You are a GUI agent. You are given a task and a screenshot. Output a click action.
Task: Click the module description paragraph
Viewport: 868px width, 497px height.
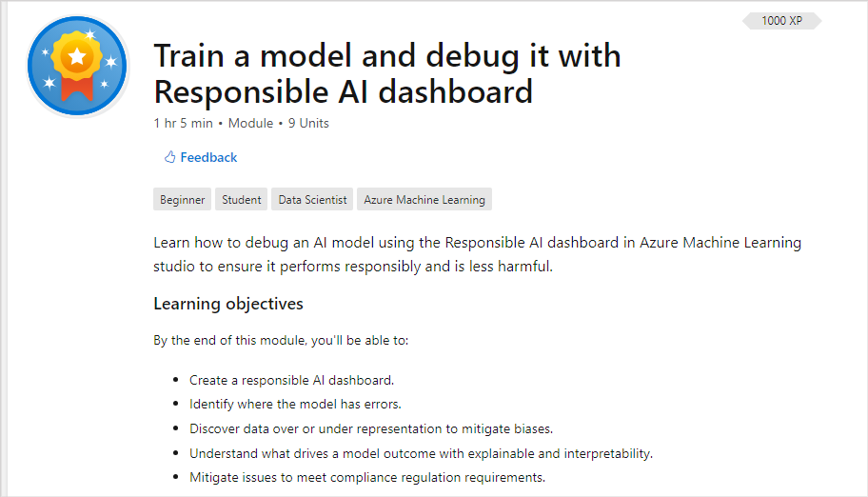point(477,254)
